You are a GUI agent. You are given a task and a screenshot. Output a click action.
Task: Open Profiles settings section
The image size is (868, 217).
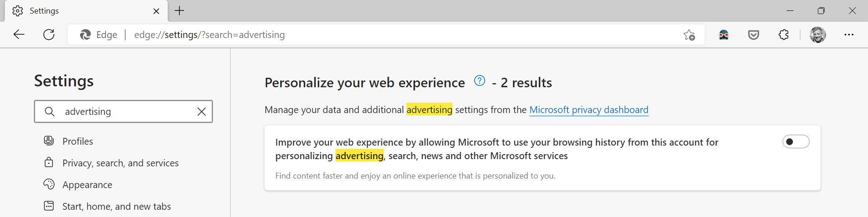[x=78, y=142]
